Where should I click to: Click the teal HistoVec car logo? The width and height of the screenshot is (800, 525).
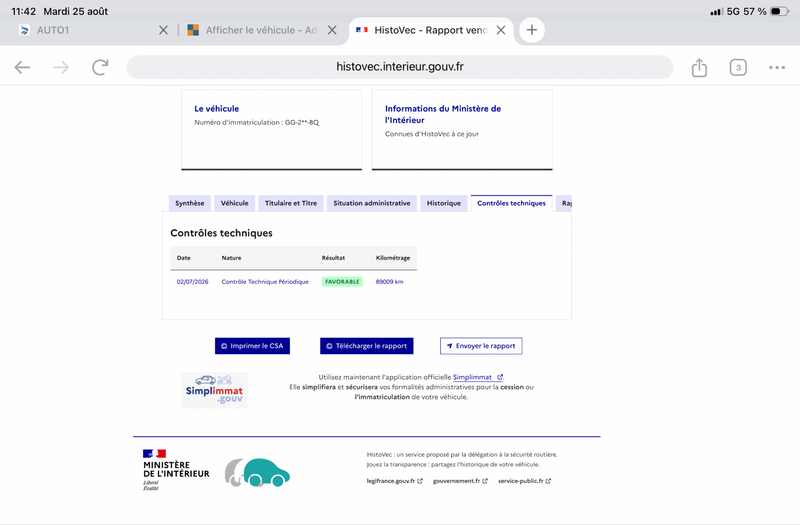click(x=258, y=472)
